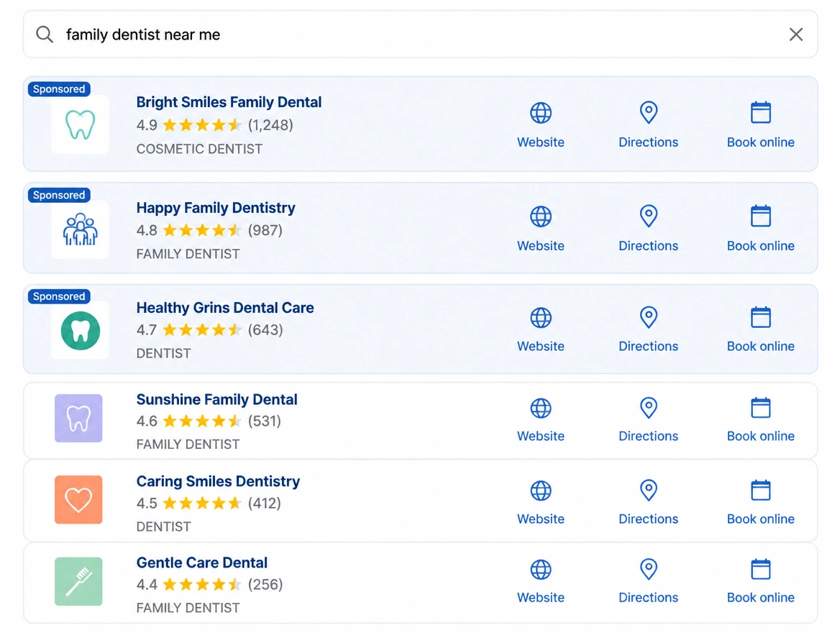Click the Sunshine Family Dental purple tooth logo
The width and height of the screenshot is (840, 633).
point(78,418)
